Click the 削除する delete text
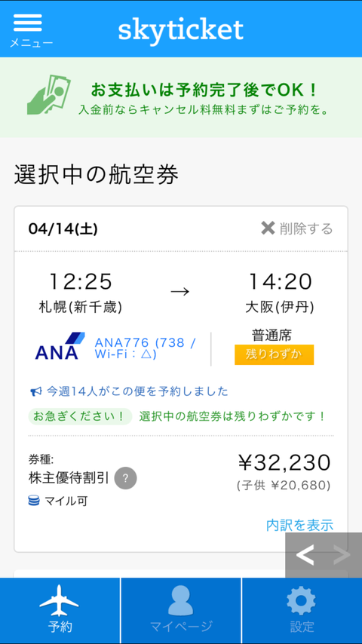The image size is (362, 644). (306, 228)
